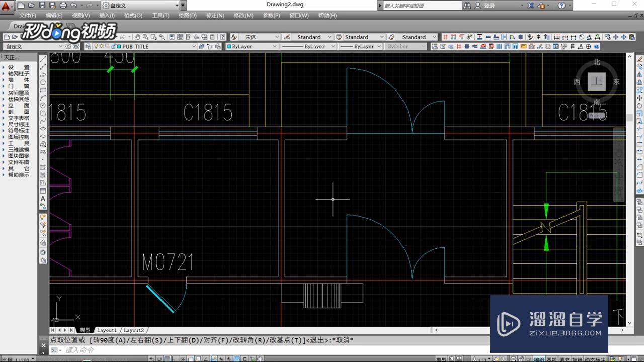The width and height of the screenshot is (644, 362).
Task: Toggle layer freeze sun icon
Action: pyautogui.click(x=101, y=47)
